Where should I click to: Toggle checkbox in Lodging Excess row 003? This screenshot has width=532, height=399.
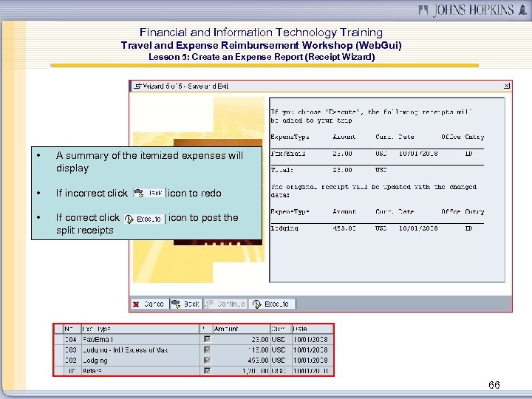click(207, 349)
